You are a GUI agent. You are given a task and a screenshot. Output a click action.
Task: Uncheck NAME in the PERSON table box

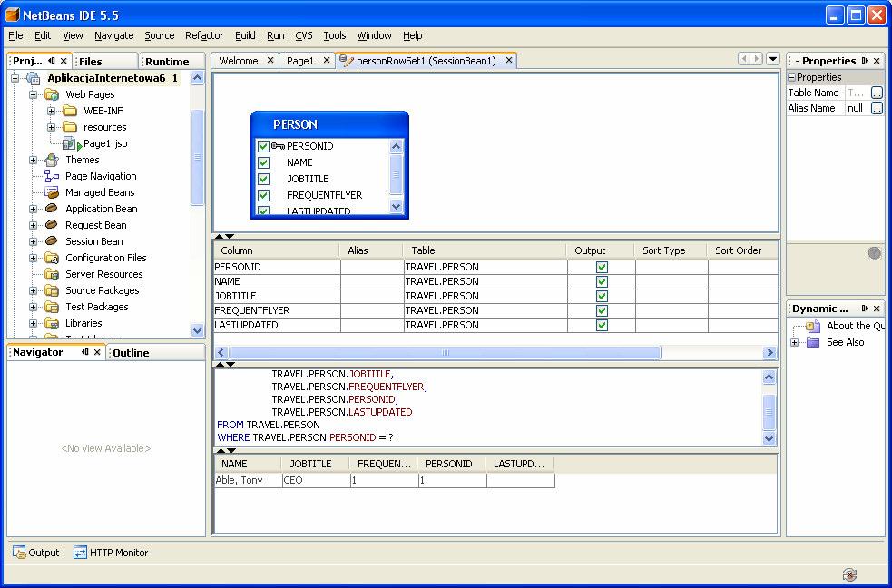point(263,162)
